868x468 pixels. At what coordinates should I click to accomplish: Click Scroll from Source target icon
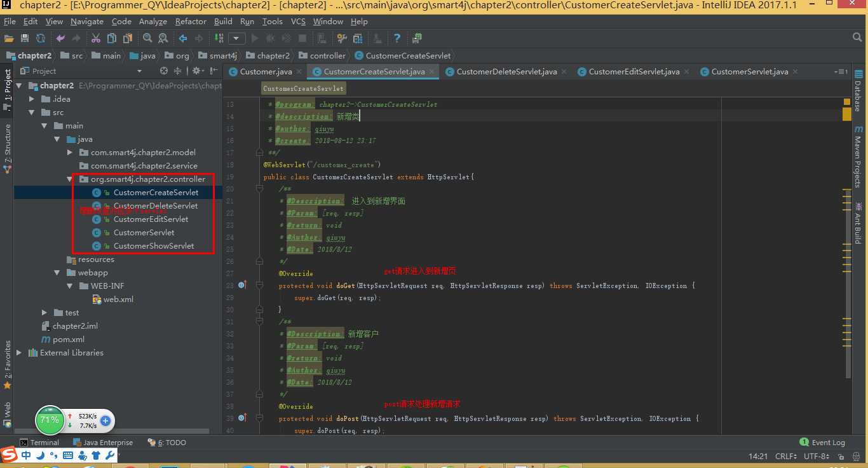pyautogui.click(x=164, y=71)
